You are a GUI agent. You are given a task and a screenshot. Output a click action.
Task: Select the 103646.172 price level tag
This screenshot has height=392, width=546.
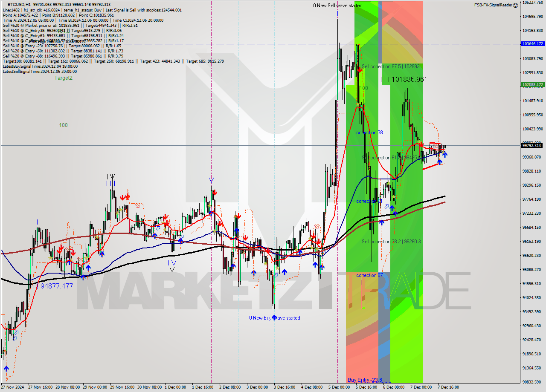pyautogui.click(x=532, y=44)
